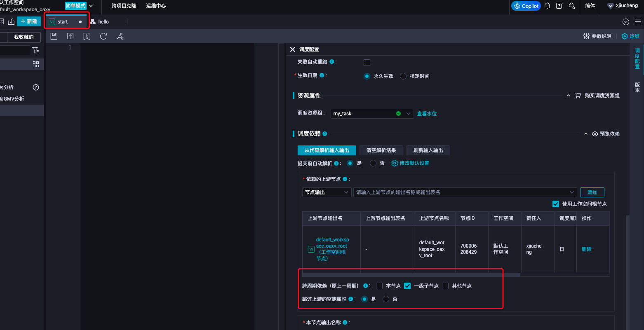
Task: Click info icon next to 生效日期
Action: (322, 75)
